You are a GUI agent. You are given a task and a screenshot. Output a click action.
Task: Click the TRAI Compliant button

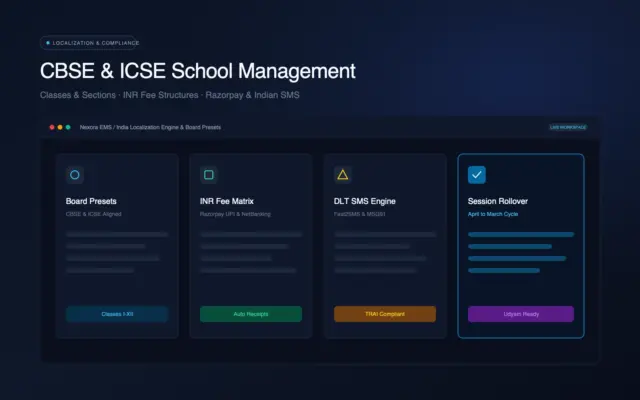click(x=385, y=314)
